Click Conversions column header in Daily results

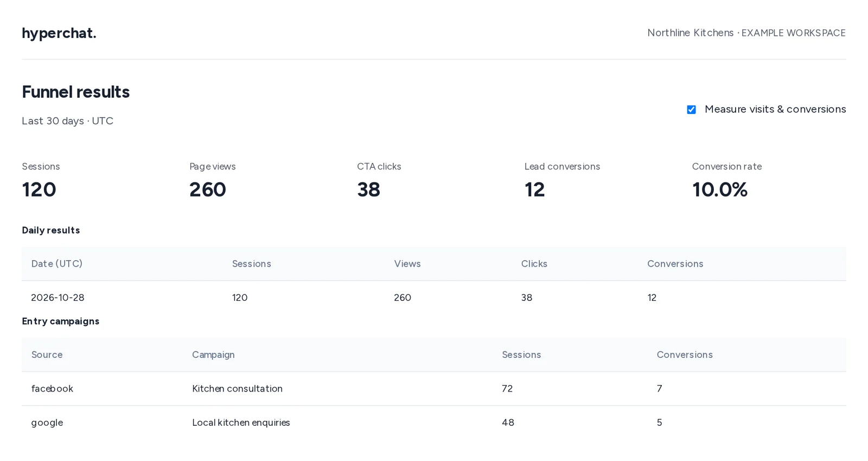pos(675,264)
